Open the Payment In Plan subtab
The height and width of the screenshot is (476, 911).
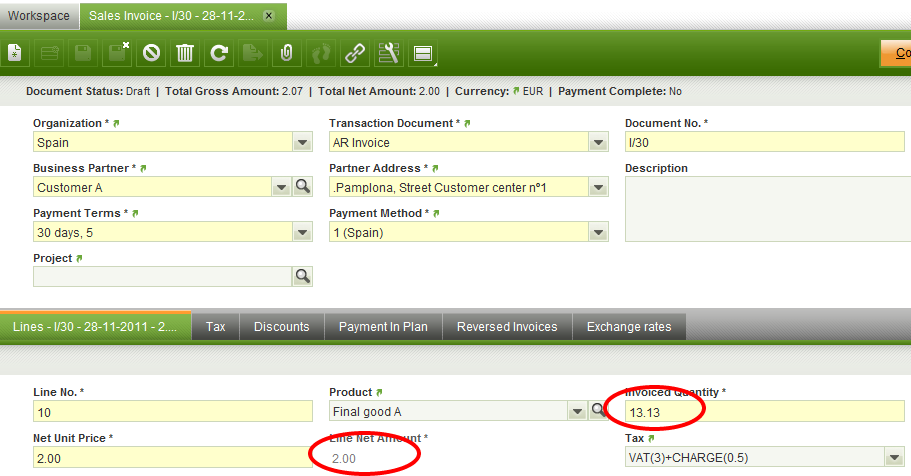(x=383, y=327)
